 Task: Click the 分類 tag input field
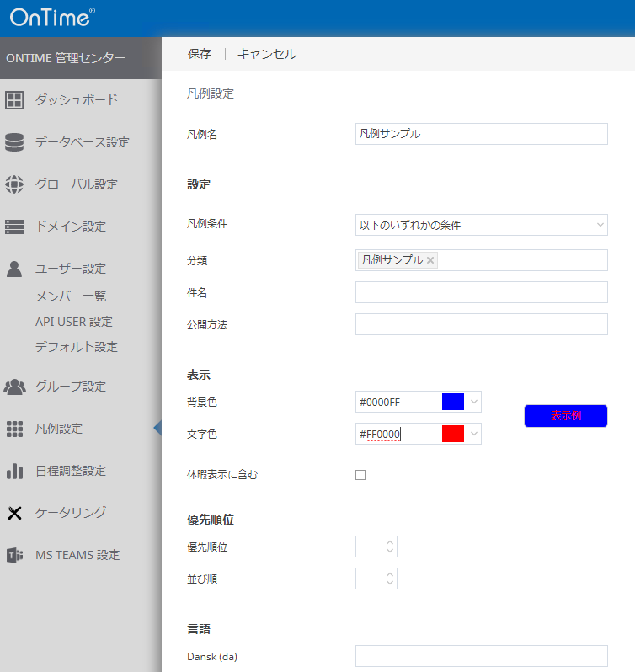481,260
